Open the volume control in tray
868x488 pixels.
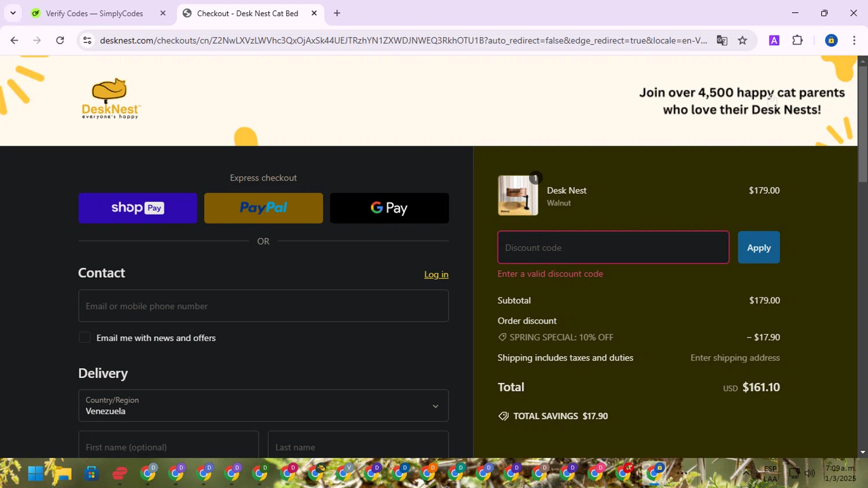pyautogui.click(x=810, y=474)
